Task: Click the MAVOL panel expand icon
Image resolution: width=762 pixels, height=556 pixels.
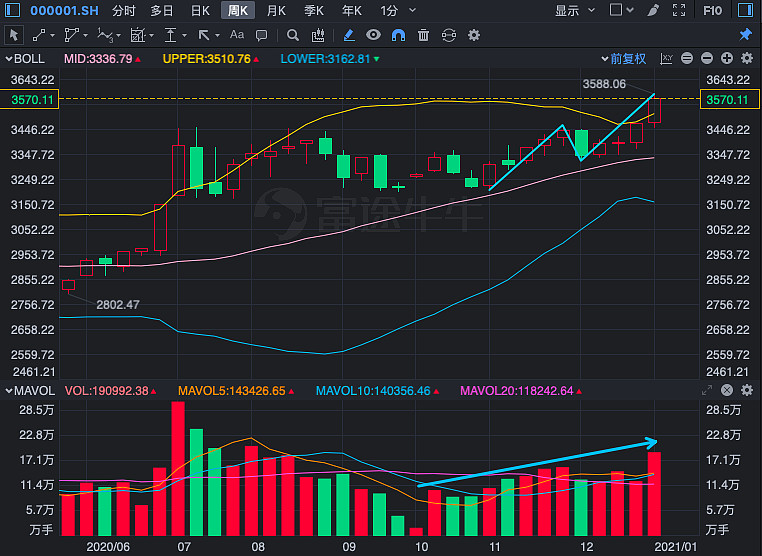Action: pos(707,390)
